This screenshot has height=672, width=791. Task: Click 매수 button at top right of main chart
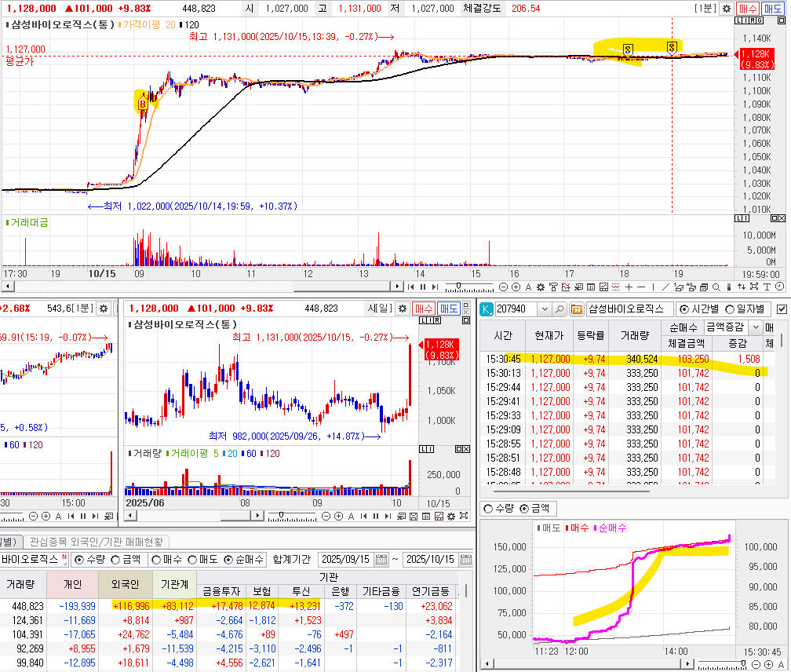pos(748,9)
